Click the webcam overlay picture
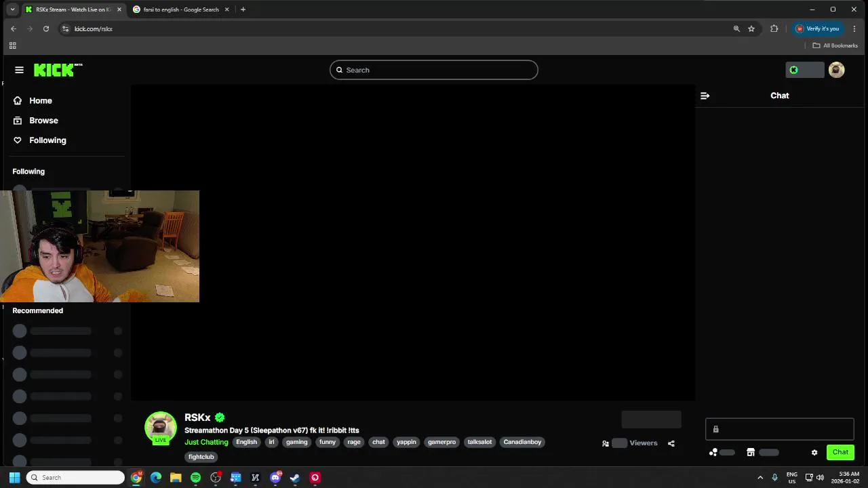 click(100, 246)
